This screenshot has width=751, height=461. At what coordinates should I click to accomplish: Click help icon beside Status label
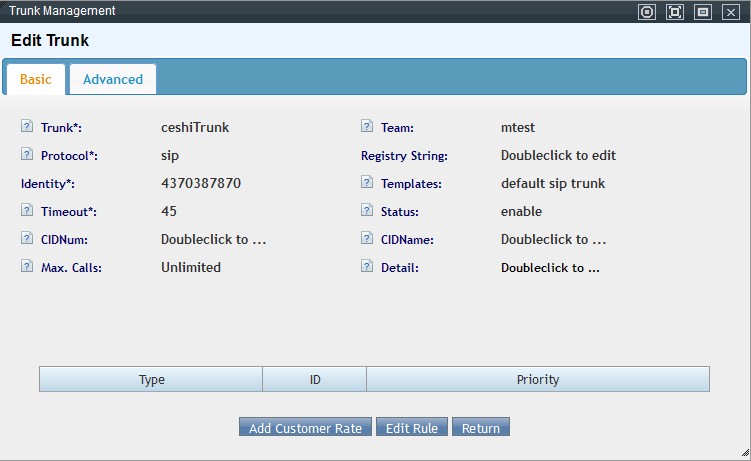coord(367,212)
